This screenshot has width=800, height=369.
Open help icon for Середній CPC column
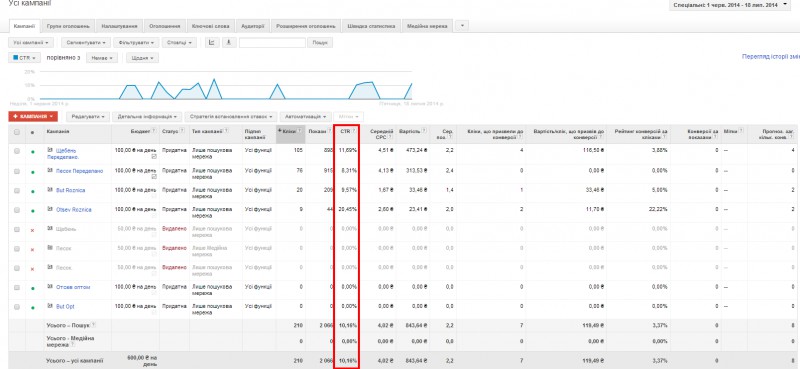389,137
